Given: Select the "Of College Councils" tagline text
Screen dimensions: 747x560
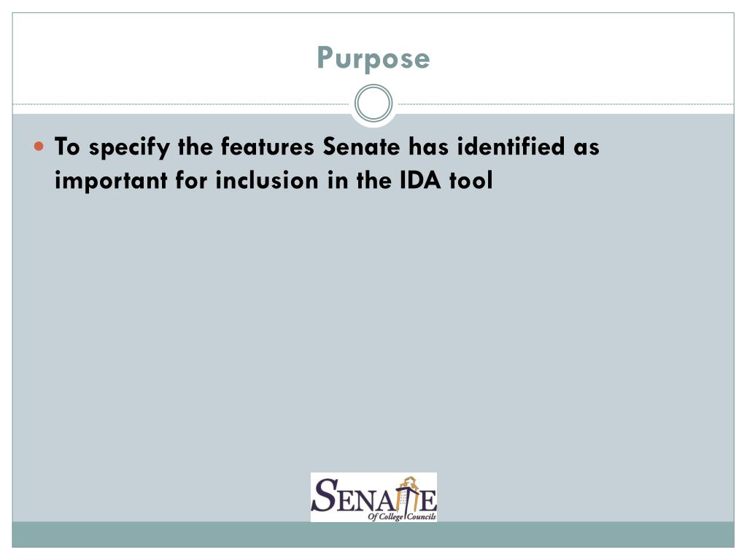Looking at the screenshot, I should tap(402, 516).
